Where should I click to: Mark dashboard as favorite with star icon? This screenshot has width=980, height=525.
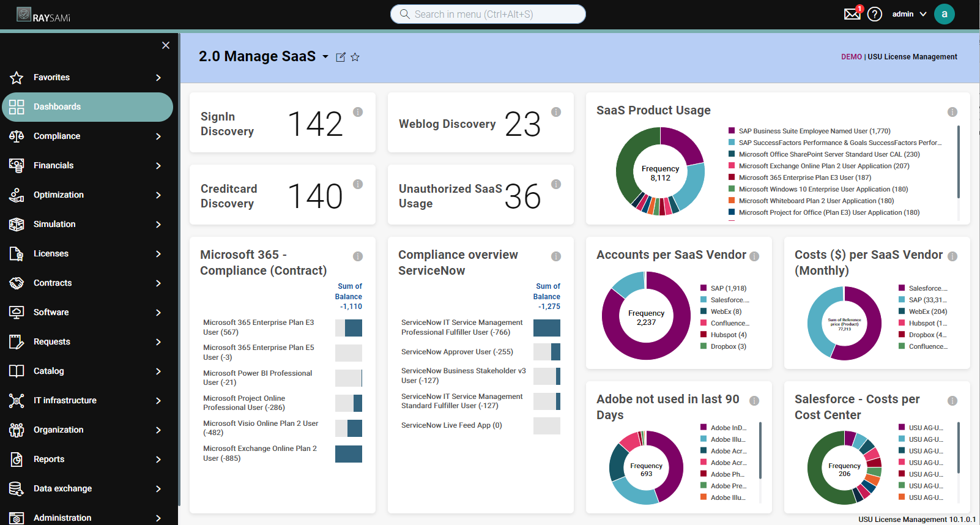355,57
